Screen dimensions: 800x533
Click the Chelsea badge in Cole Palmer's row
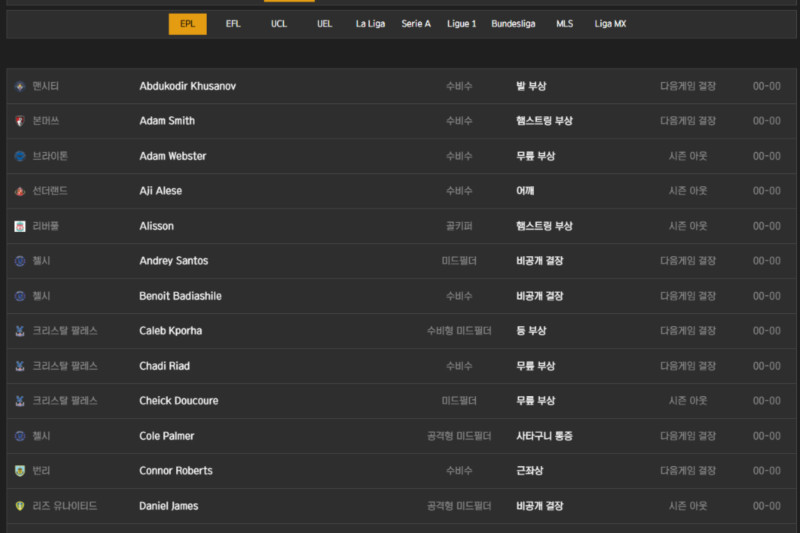tap(20, 436)
